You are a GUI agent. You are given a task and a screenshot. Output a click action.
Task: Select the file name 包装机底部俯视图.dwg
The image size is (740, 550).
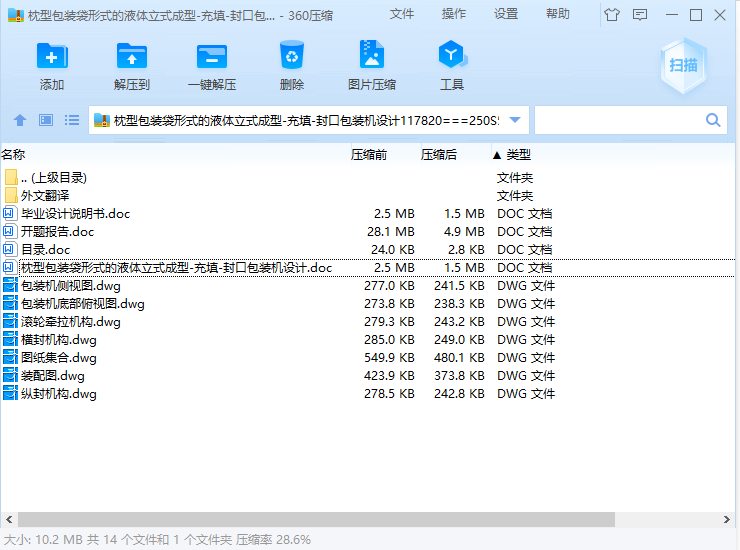(x=83, y=304)
